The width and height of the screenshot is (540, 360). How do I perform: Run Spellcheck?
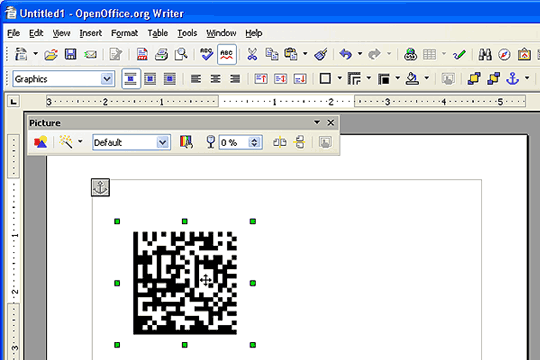tap(206, 54)
